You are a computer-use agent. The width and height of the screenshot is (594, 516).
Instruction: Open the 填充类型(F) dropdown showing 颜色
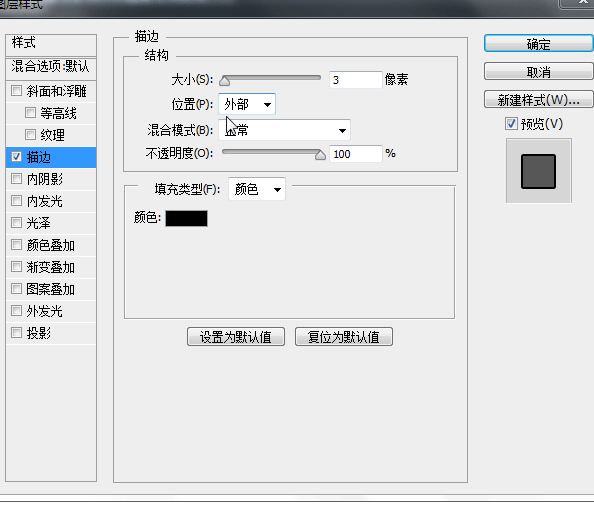(257, 189)
